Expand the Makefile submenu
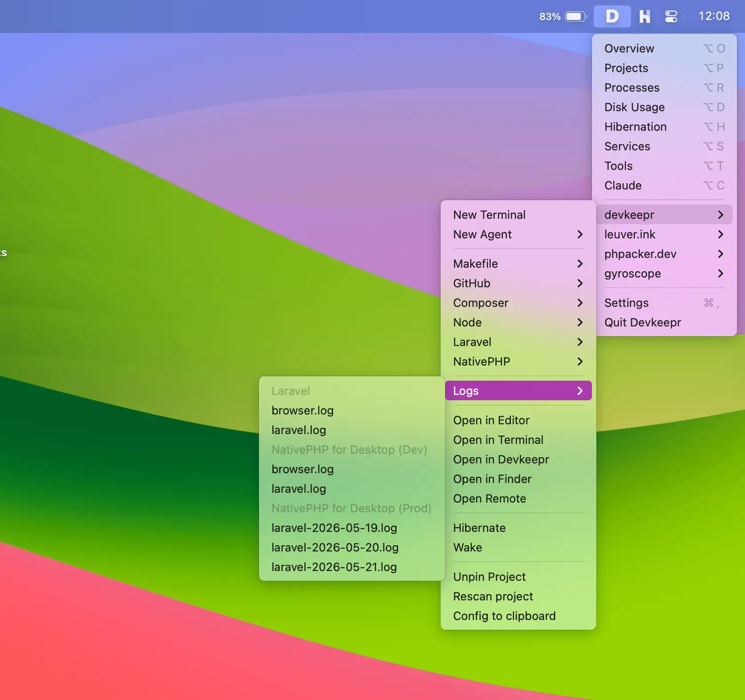This screenshot has width=745, height=700. pyautogui.click(x=518, y=264)
